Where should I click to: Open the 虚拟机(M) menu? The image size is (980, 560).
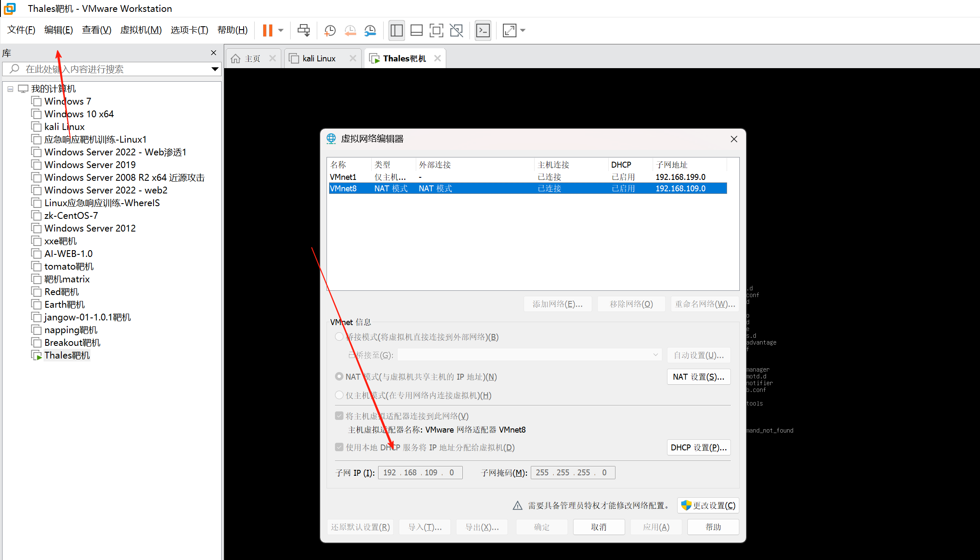141,30
